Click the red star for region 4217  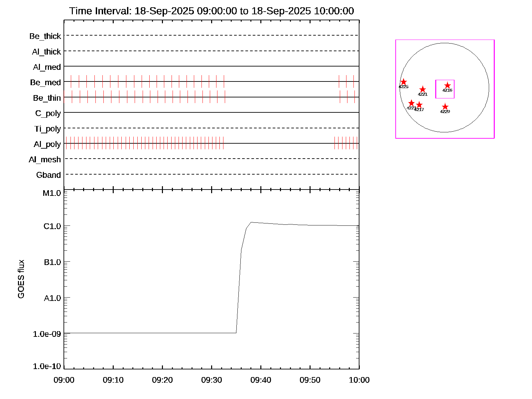coord(419,105)
